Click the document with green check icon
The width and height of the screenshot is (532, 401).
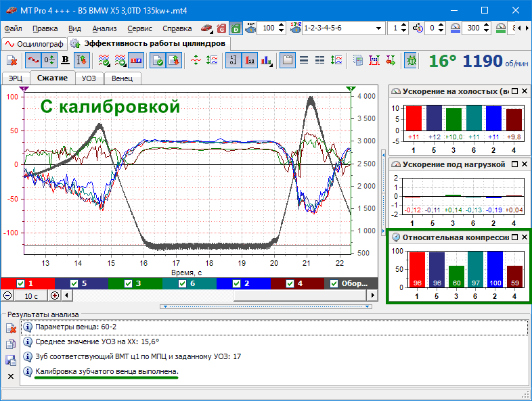158,61
